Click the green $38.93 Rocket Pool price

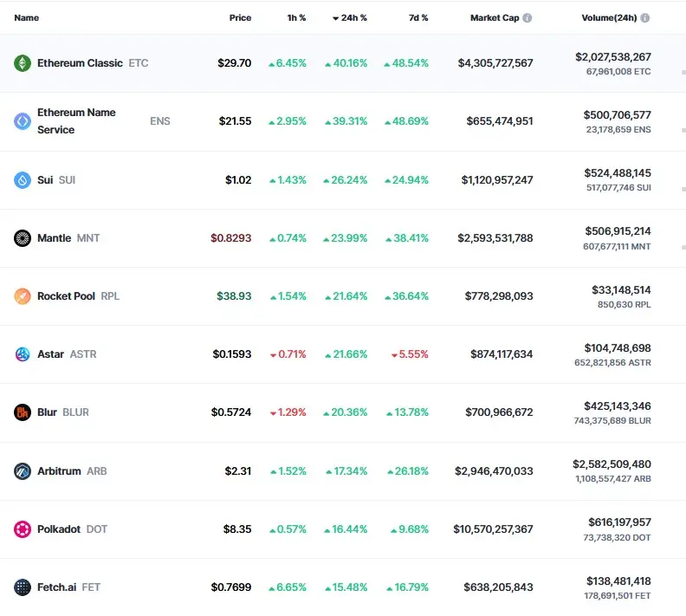[234, 296]
